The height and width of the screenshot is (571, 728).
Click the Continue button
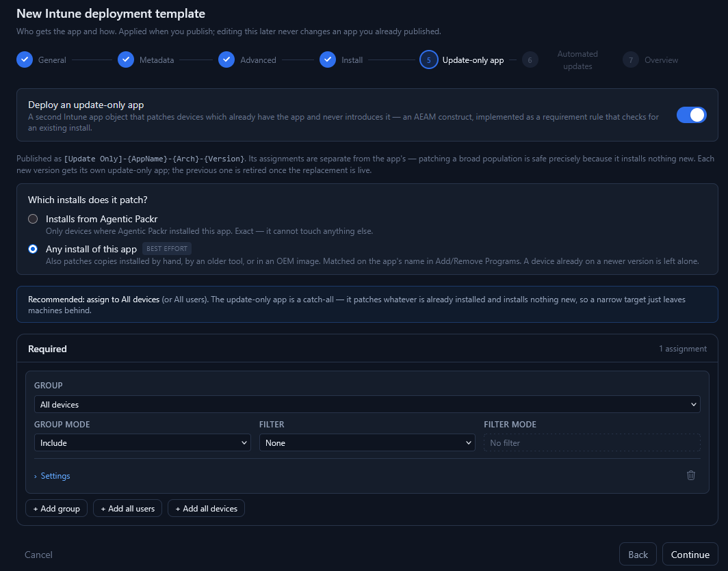[x=690, y=555]
